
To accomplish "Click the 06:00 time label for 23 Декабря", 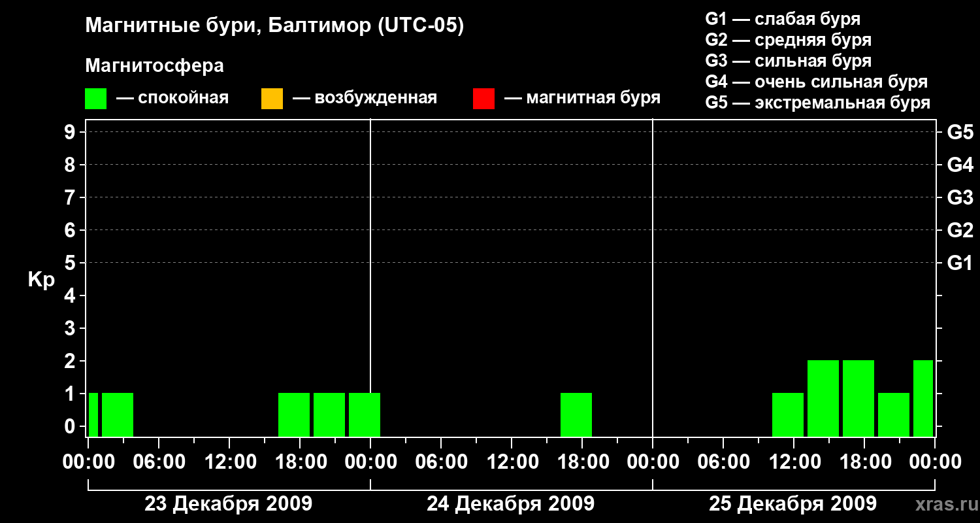I will [159, 462].
